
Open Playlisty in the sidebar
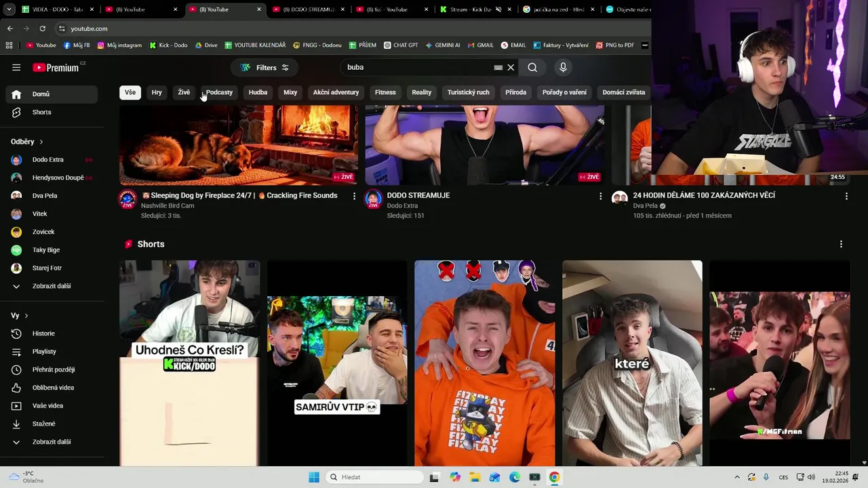[52, 352]
